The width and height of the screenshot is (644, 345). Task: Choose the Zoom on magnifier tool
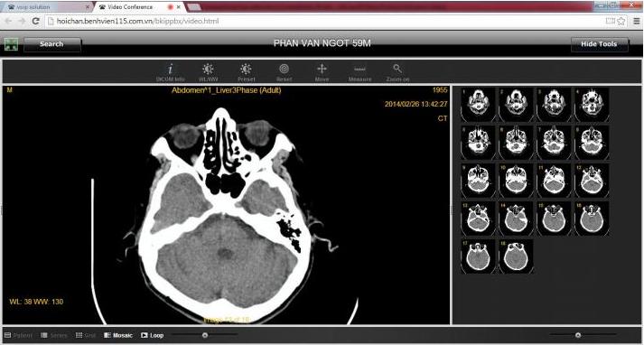pos(397,72)
